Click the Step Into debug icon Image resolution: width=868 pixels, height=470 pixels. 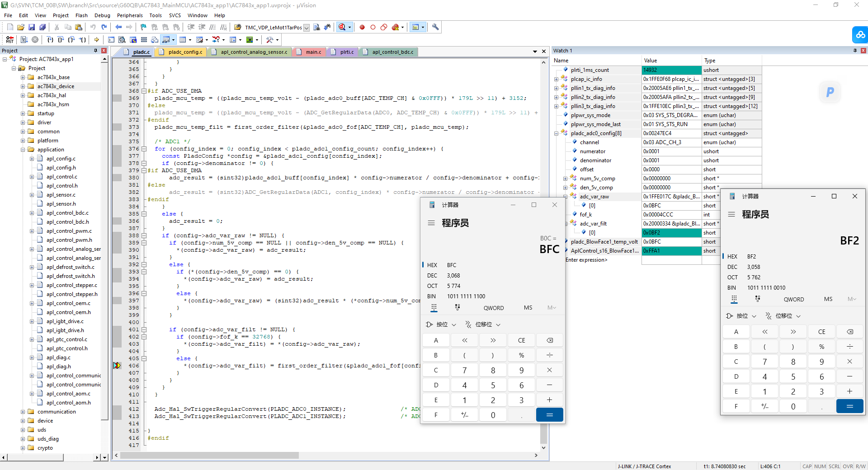[51, 40]
